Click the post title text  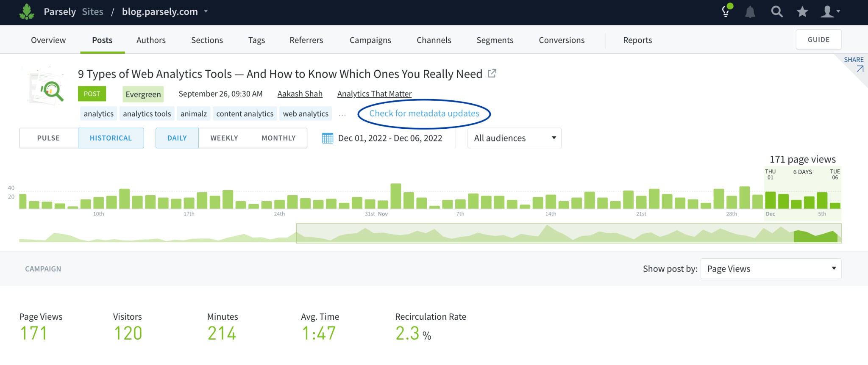coord(280,74)
